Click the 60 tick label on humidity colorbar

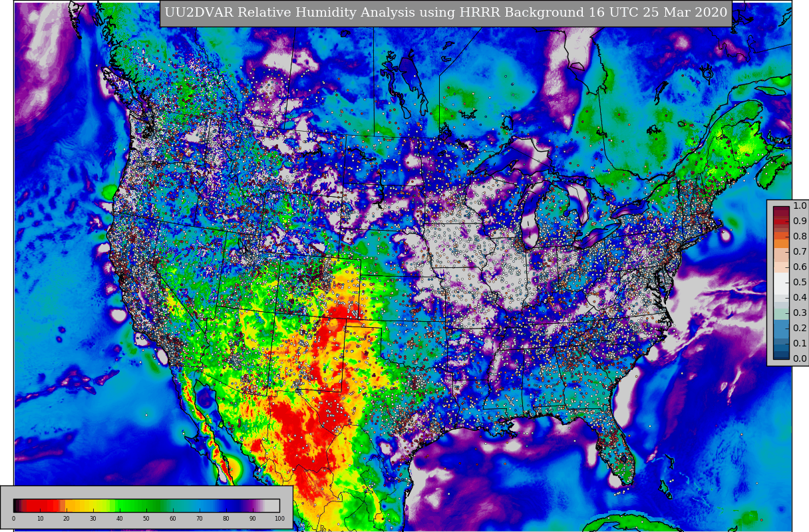[x=173, y=519]
